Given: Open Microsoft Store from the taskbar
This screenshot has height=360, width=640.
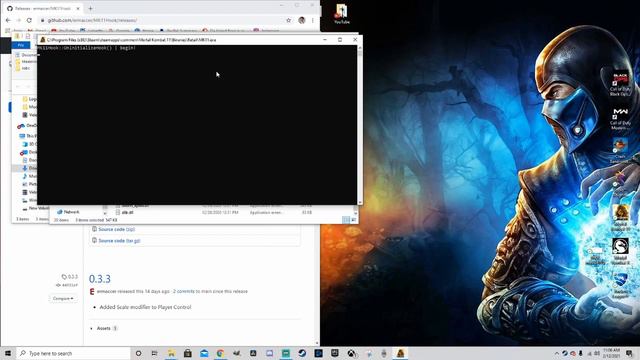Looking at the screenshot, I should 187,353.
